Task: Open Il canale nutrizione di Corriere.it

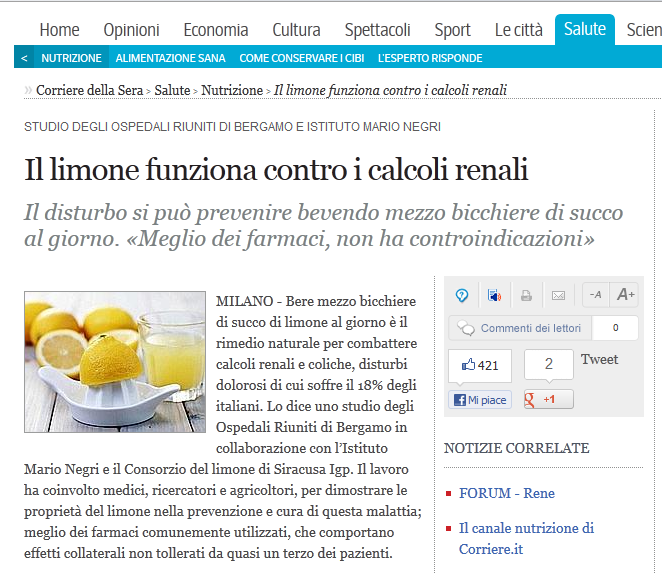Action: coord(526,538)
